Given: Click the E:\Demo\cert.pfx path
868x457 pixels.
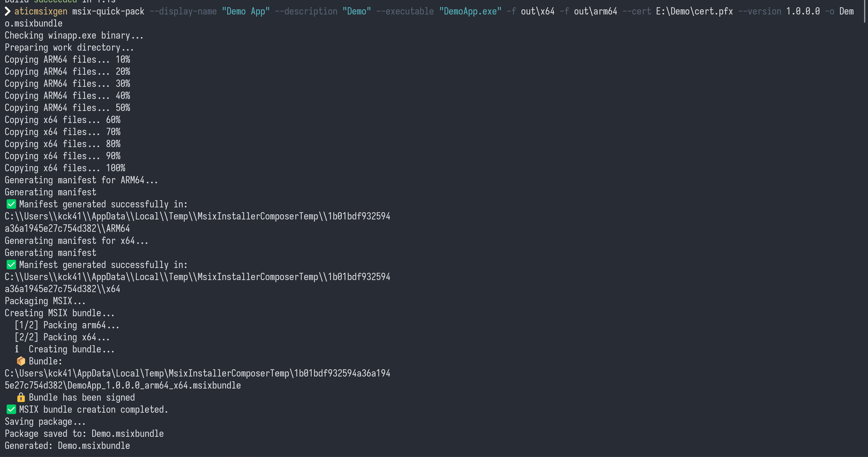Looking at the screenshot, I should (x=694, y=11).
